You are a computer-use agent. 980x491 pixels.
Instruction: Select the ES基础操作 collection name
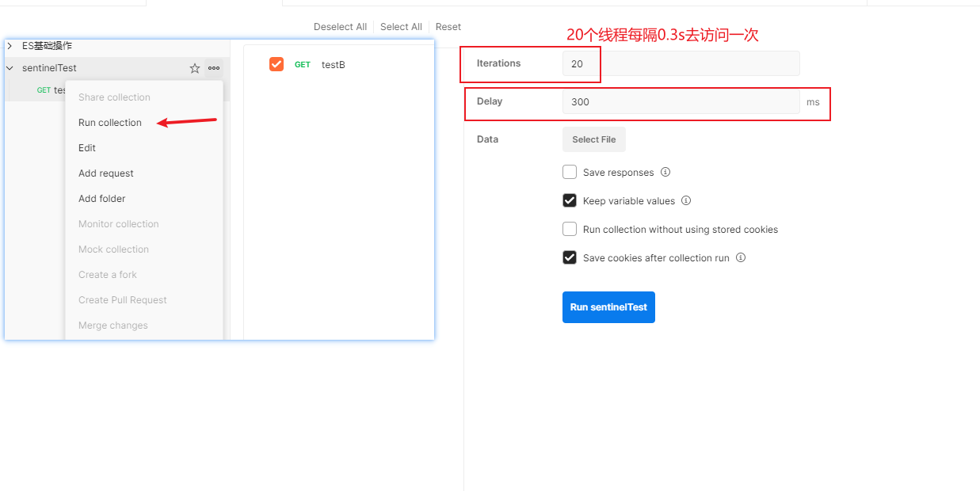[47, 46]
